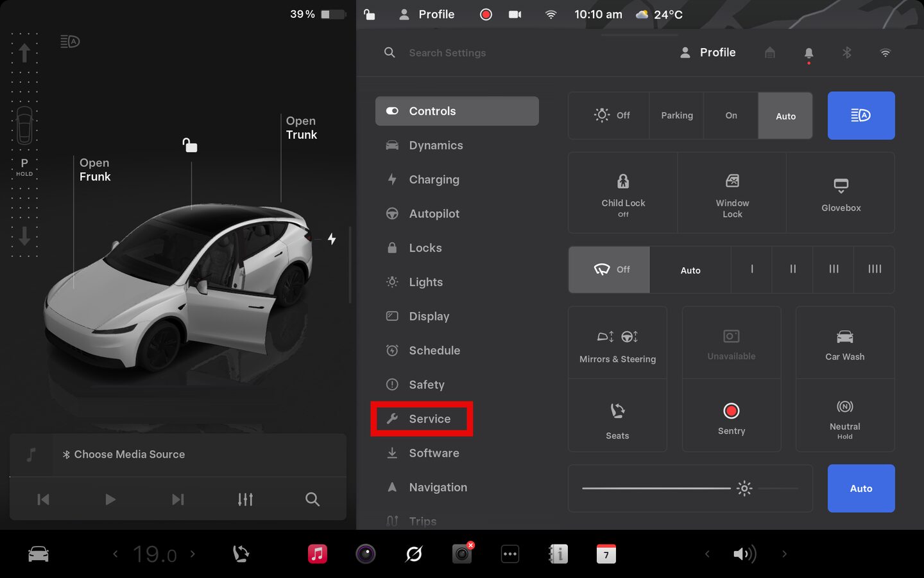Go to the Autopilot settings menu
This screenshot has width=924, height=578.
point(434,214)
